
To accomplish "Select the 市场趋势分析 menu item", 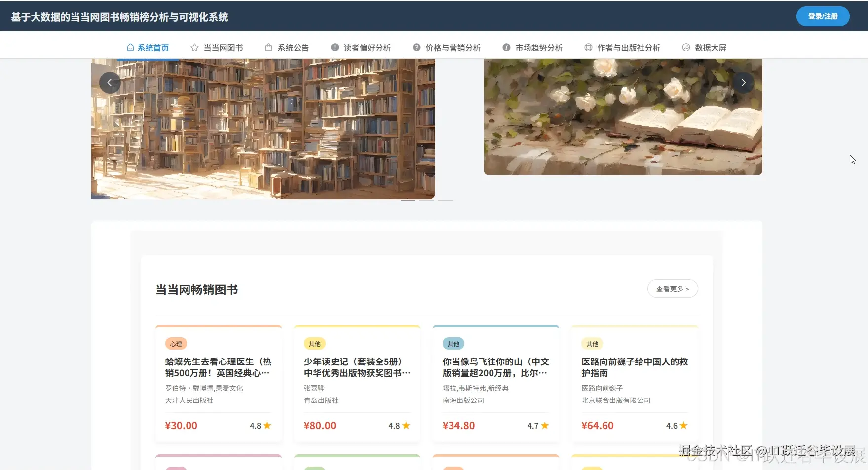I will [532, 48].
